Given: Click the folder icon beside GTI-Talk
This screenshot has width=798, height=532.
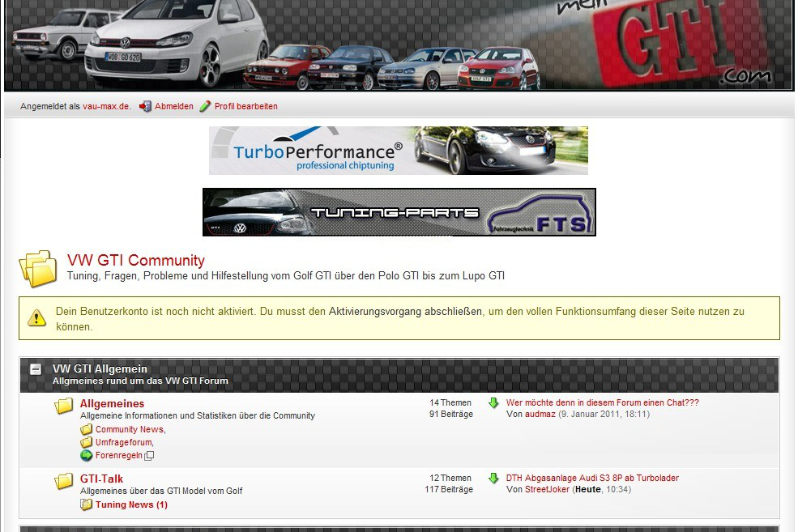Looking at the screenshot, I should click(x=64, y=482).
